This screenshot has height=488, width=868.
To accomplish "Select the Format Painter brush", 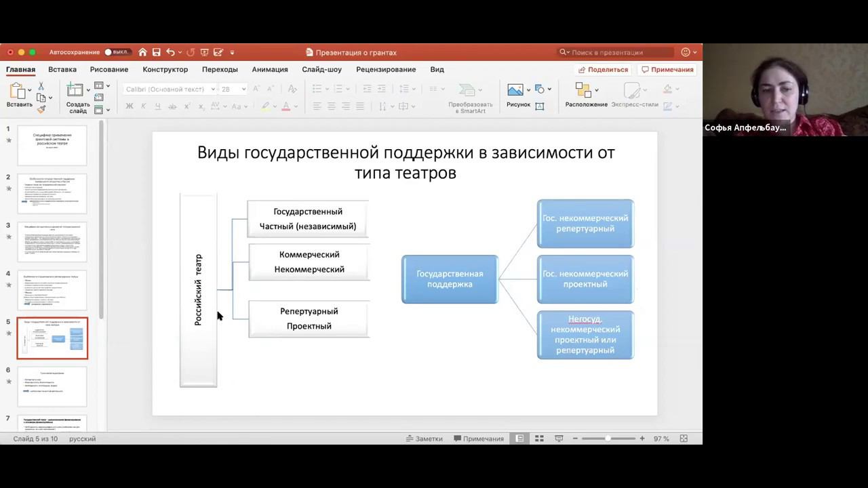I will 41,108.
